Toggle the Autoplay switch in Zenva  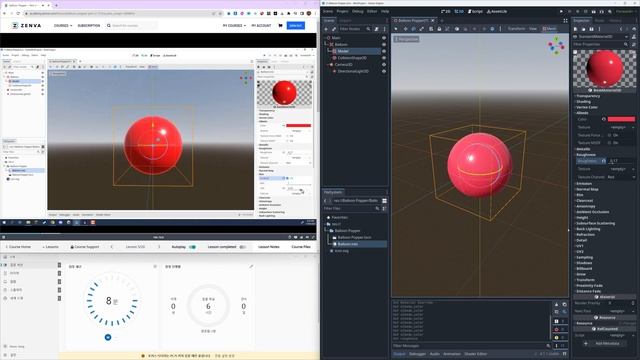tap(192, 247)
